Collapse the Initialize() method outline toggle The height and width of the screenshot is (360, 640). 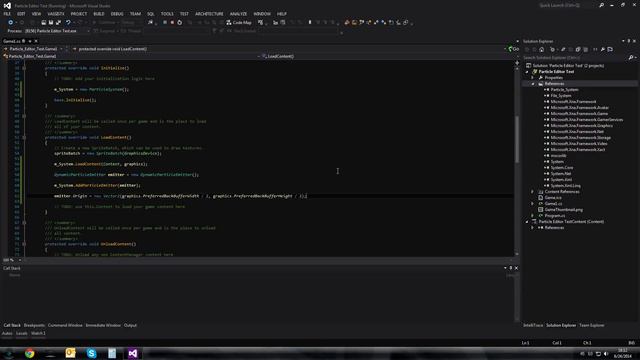pos(24,68)
